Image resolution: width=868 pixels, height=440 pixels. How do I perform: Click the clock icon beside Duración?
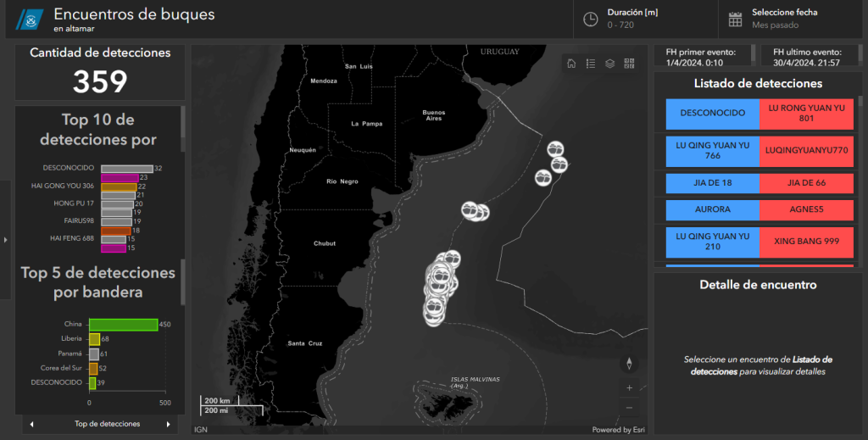coord(591,19)
